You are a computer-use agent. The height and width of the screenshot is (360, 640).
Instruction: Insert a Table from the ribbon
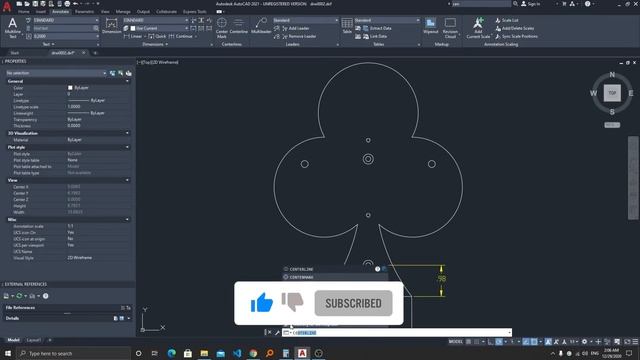coord(347,26)
